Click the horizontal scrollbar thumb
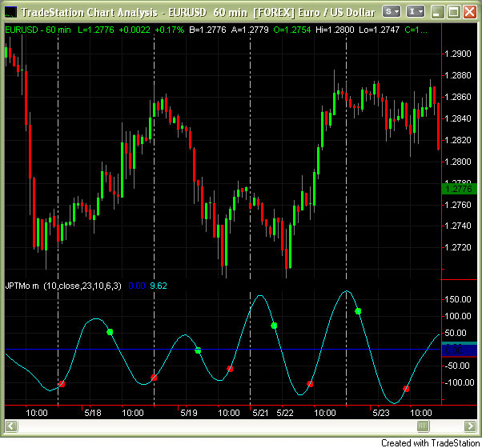The image size is (482, 448). pos(423,426)
